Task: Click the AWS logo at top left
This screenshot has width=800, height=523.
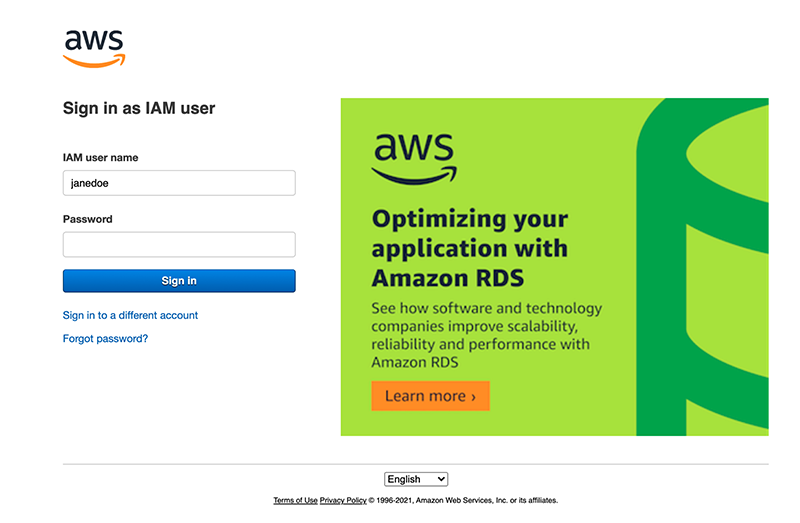Action: point(94,47)
